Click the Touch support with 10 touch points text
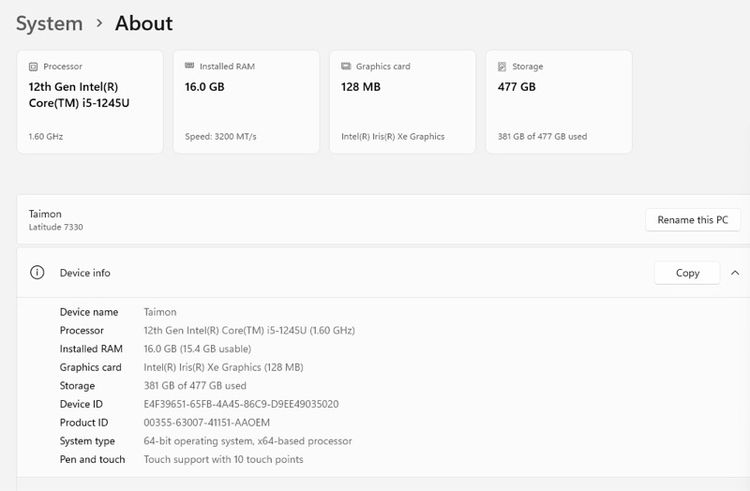Screen dimensions: 750x491 [x=223, y=459]
